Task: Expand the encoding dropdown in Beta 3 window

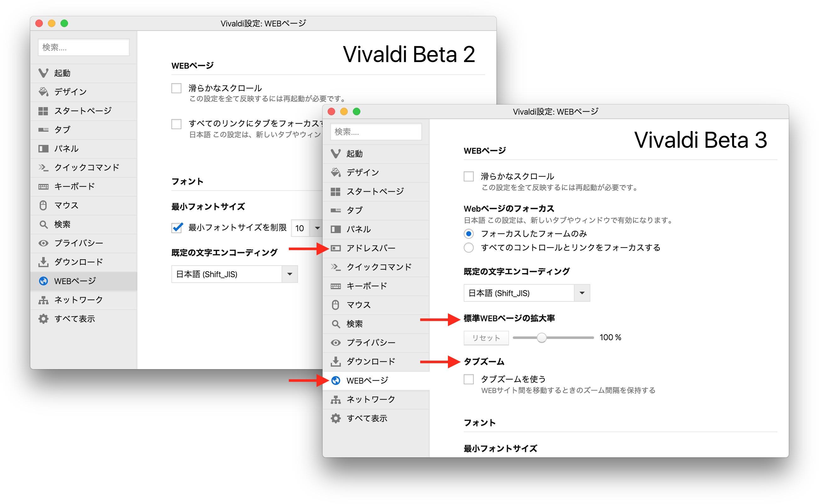Action: (582, 293)
